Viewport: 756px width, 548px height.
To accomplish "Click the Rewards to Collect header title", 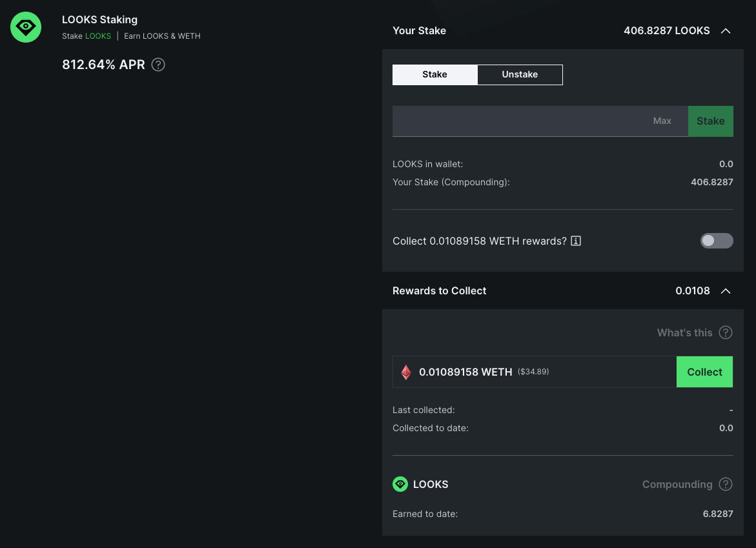I will pos(439,291).
